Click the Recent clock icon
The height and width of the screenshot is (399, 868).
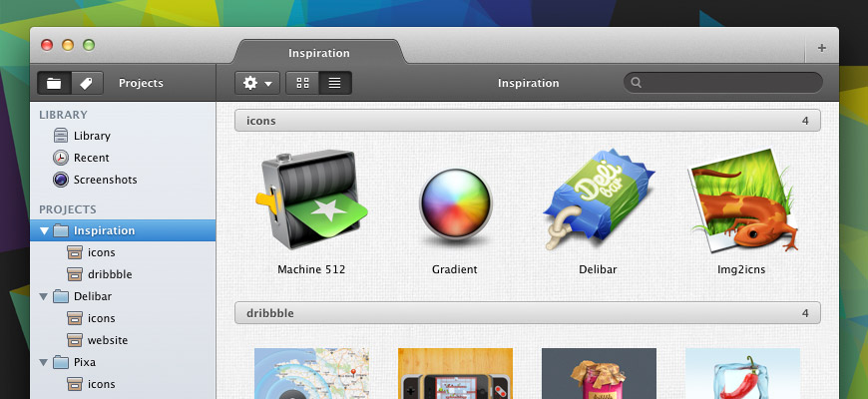(61, 158)
